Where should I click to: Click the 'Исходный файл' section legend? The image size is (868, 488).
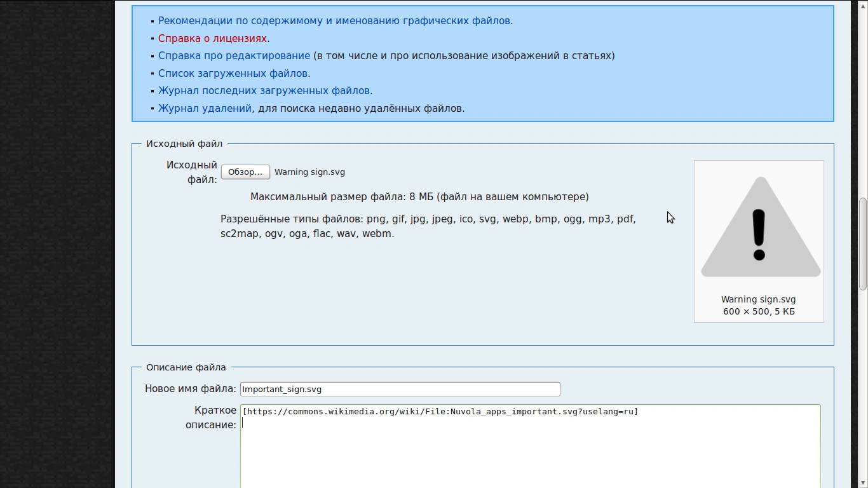184,144
